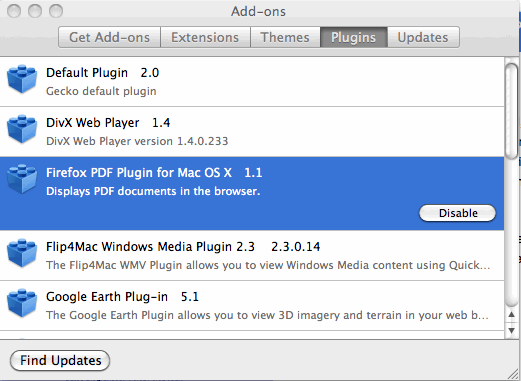Viewport: 521px width, 381px height.
Task: Open the Updates tab
Action: [x=423, y=37]
